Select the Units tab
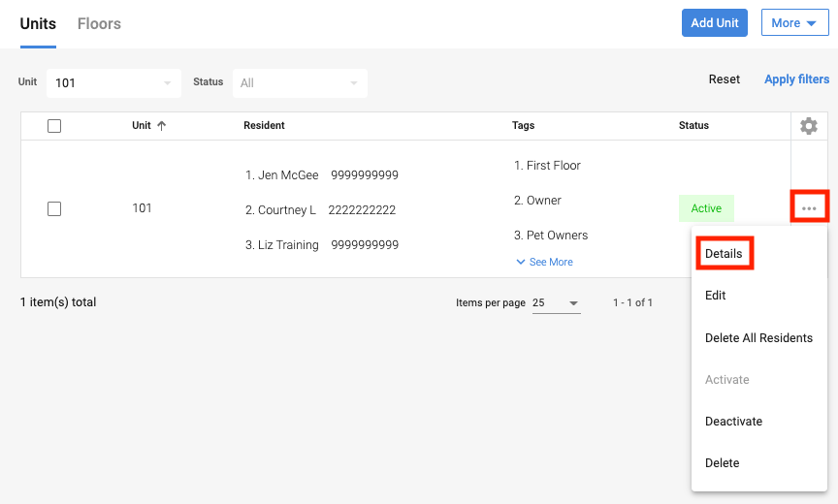The width and height of the screenshot is (838, 504). click(x=38, y=23)
